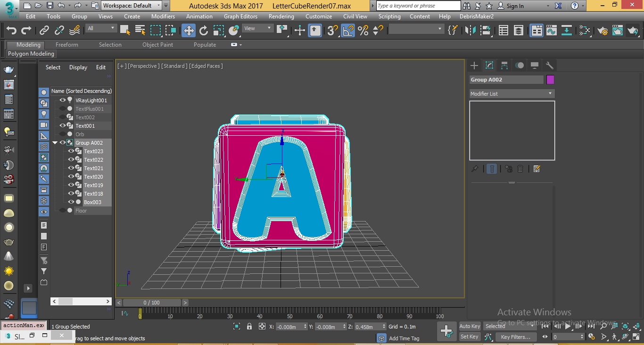Open the Hierarchy command panel tab

504,66
